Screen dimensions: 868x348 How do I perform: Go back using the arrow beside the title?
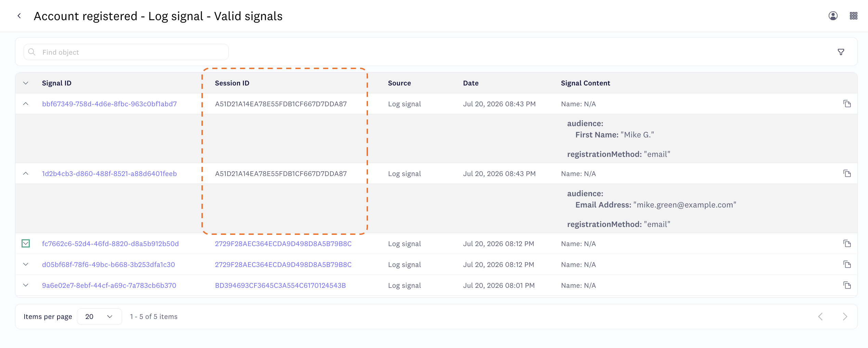pos(19,16)
